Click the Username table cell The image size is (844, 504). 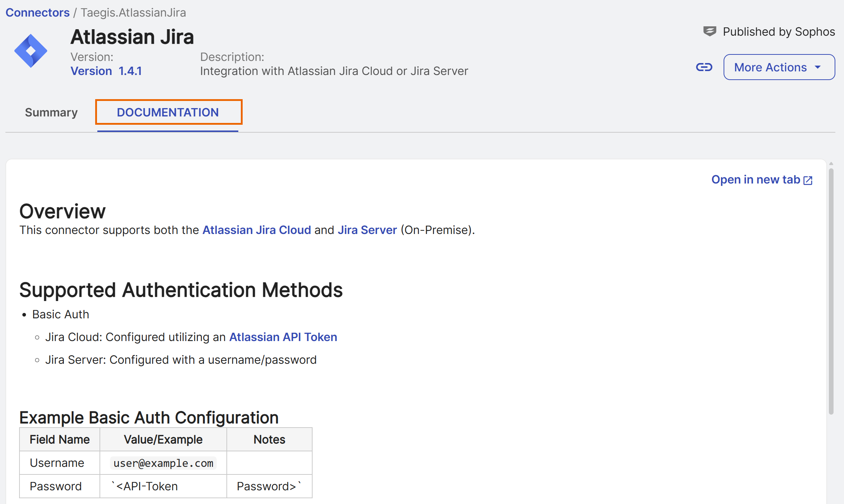click(59, 463)
